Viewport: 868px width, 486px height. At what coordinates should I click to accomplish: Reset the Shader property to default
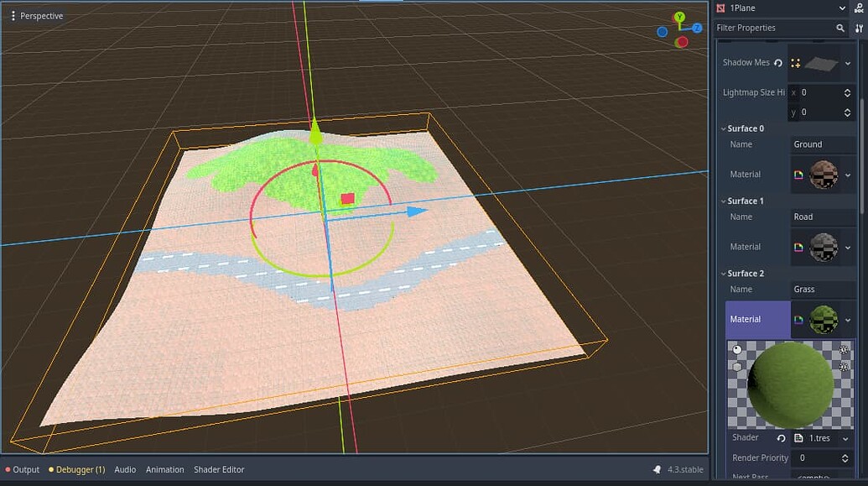(x=781, y=438)
